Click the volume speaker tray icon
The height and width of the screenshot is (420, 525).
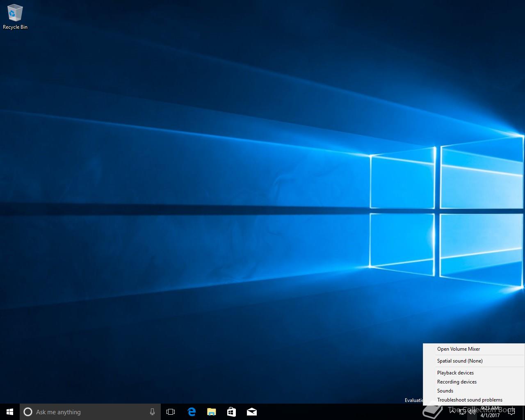[472, 412]
